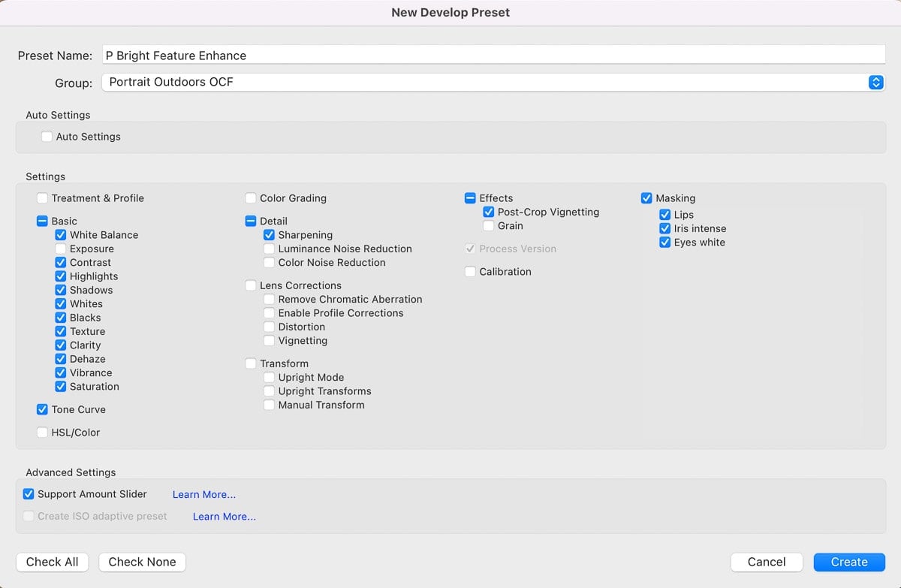The image size is (901, 588).
Task: Check the Distortion checkbox
Action: point(269,327)
